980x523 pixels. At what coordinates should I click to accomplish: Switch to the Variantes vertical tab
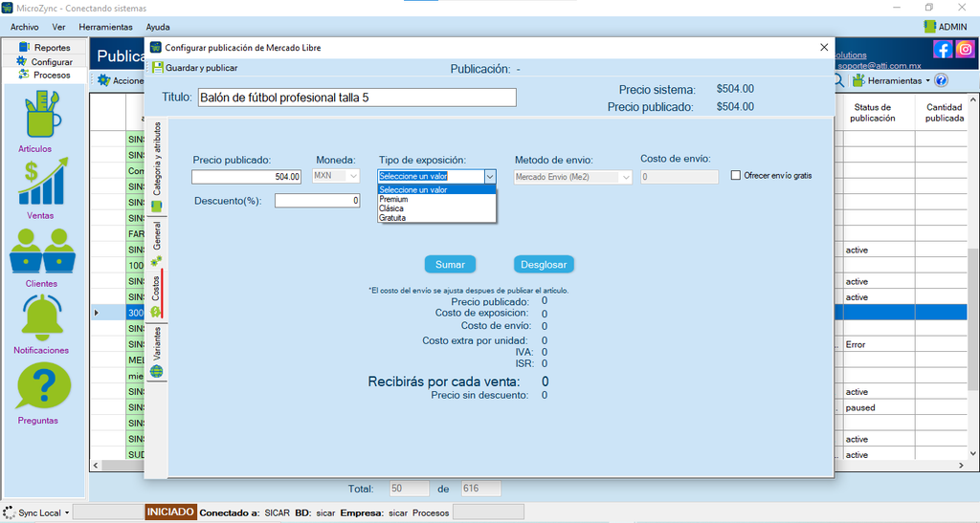(x=157, y=353)
